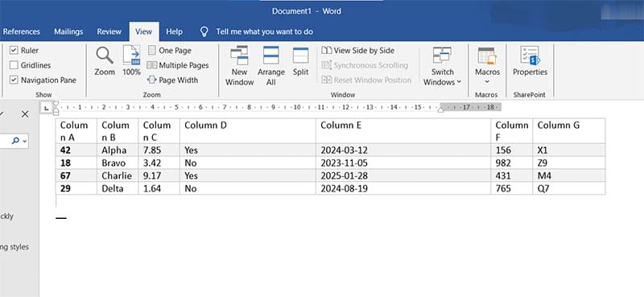Screen dimensions: 644x297
Task: Click the cell with 431
Action: [512, 175]
